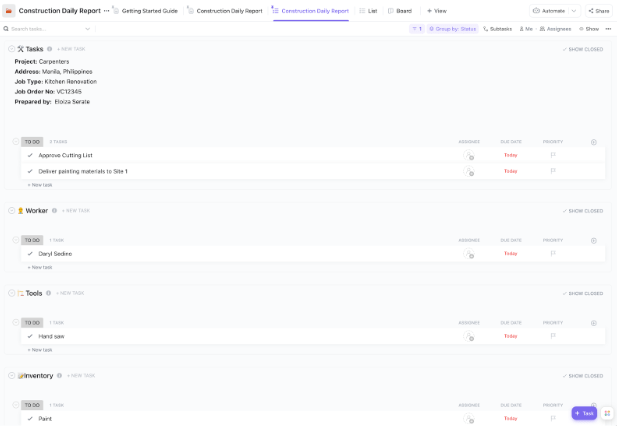This screenshot has width=617, height=427.
Task: Collapse the Inventory list section
Action: point(11,375)
